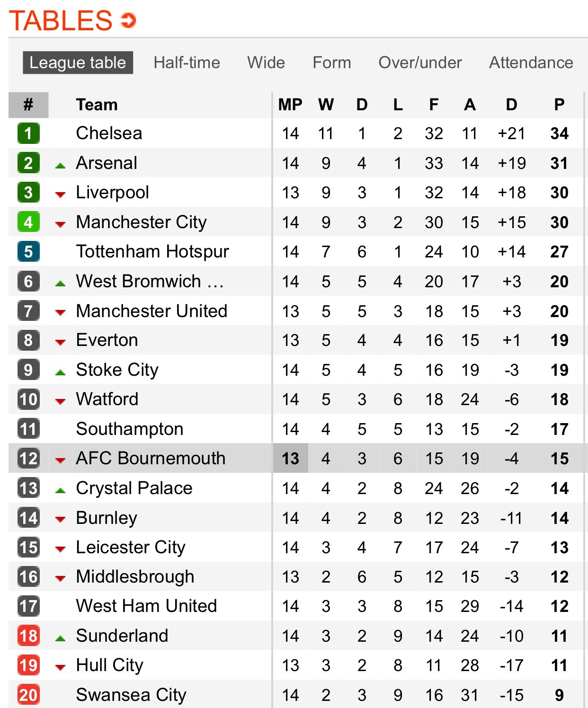The image size is (588, 708).
Task: Open the Wide table view
Action: point(266,62)
